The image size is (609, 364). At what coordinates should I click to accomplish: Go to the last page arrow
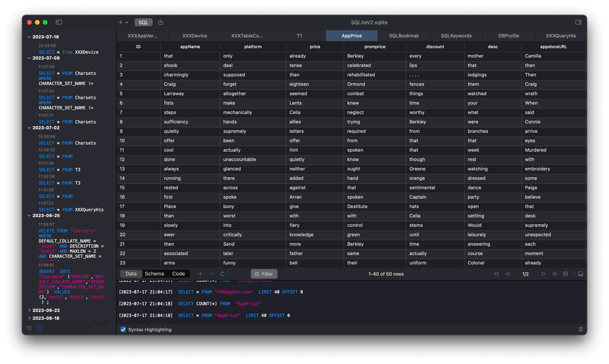click(554, 274)
